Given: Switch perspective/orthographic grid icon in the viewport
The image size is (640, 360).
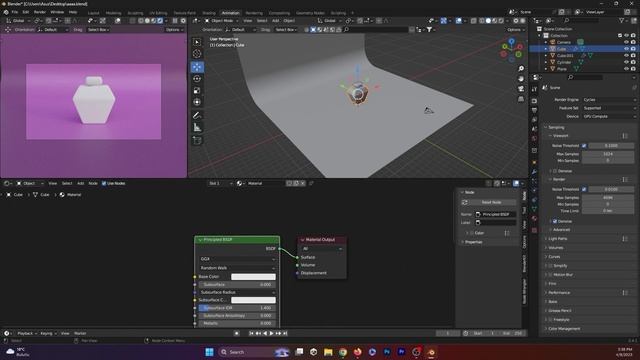Looking at the screenshot, I should pyautogui.click(x=521, y=99).
